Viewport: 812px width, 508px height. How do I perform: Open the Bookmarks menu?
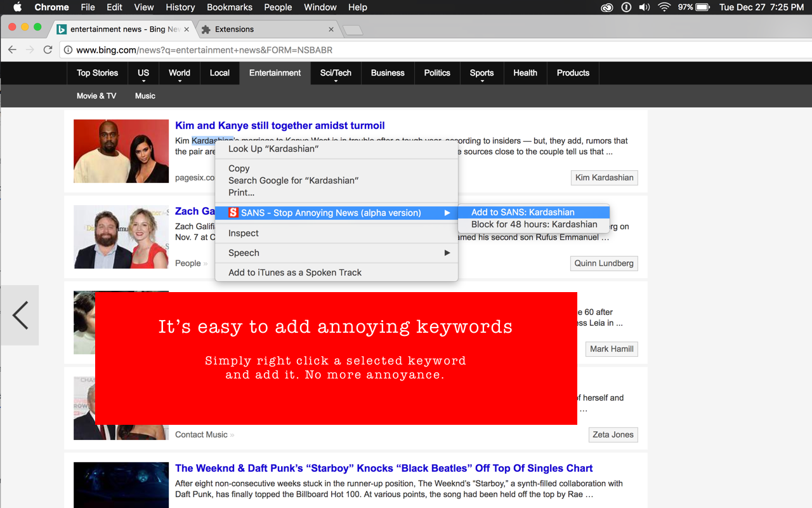[x=230, y=7]
